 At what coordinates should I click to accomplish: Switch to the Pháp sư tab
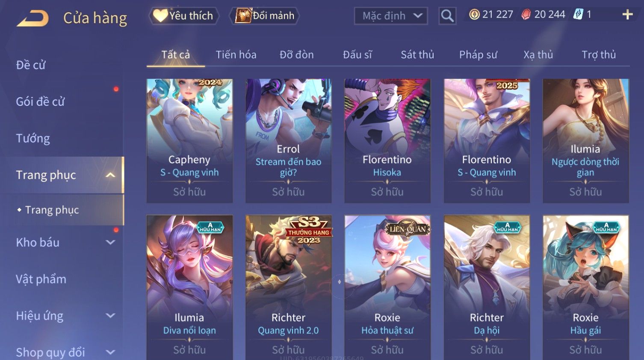tap(478, 55)
